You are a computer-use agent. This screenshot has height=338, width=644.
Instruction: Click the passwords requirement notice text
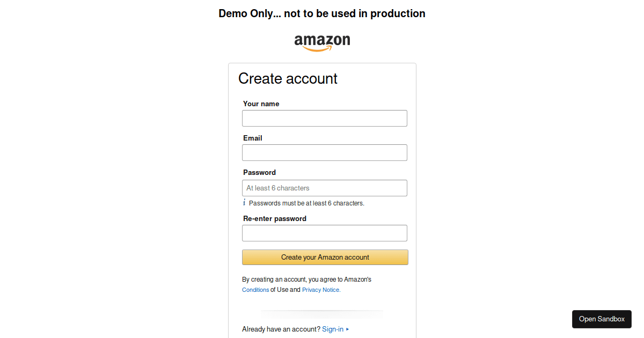coord(307,203)
